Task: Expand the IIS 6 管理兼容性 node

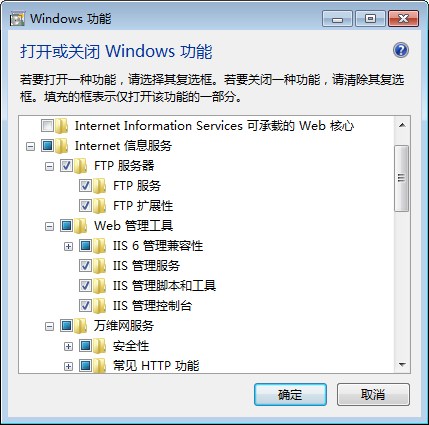Action: tap(68, 246)
